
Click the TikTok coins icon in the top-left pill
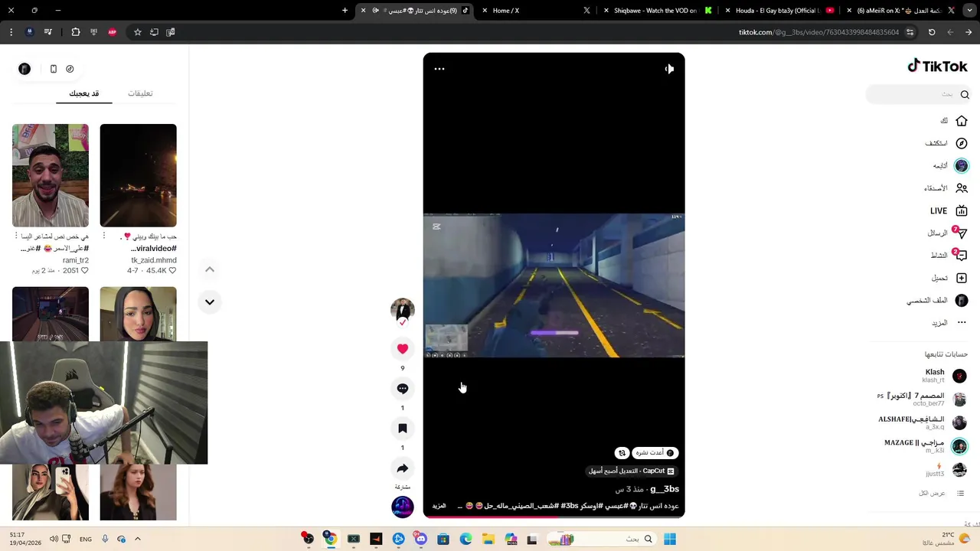tap(70, 69)
